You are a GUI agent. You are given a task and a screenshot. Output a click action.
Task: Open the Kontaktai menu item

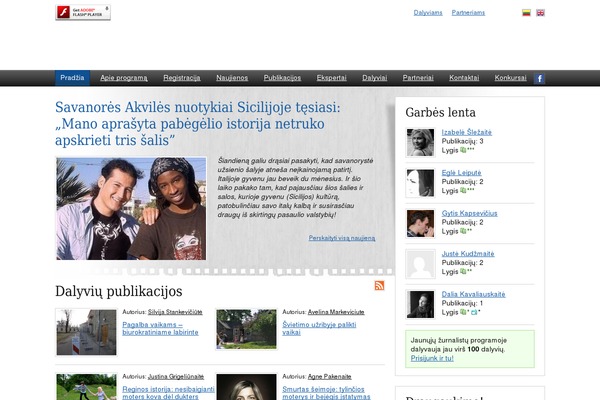(x=464, y=78)
